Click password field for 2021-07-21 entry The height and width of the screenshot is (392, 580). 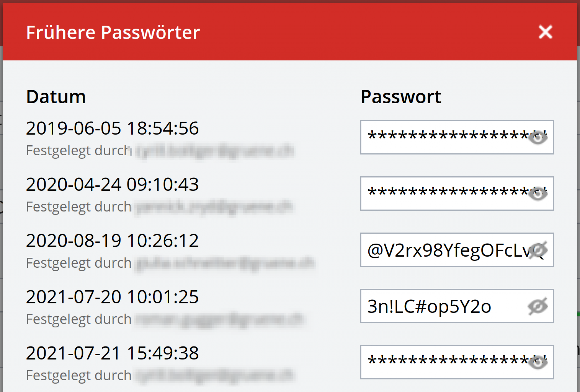[457, 362]
